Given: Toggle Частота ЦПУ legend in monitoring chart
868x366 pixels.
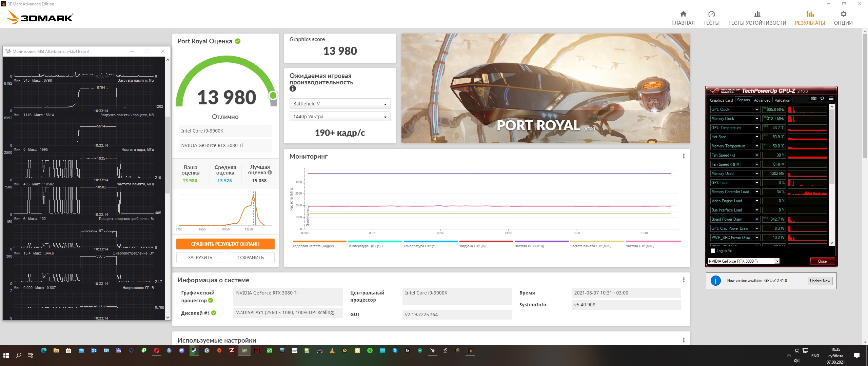Looking at the screenshot, I should point(541,244).
